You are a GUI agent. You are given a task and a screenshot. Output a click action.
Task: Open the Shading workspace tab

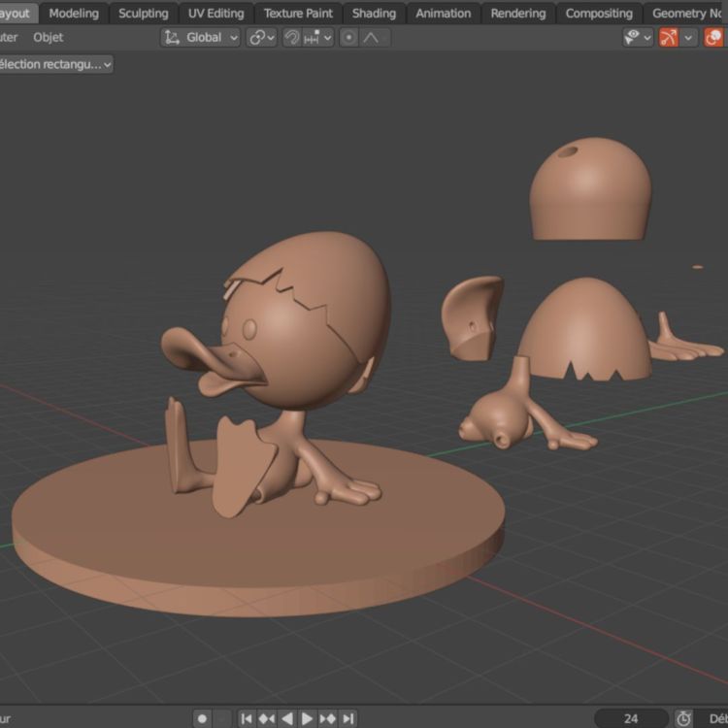click(x=374, y=14)
